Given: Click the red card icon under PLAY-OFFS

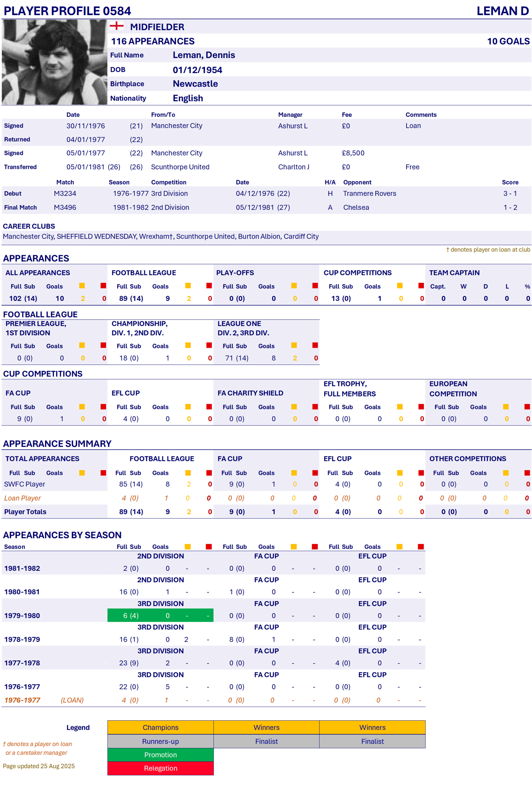Looking at the screenshot, I should tap(315, 286).
